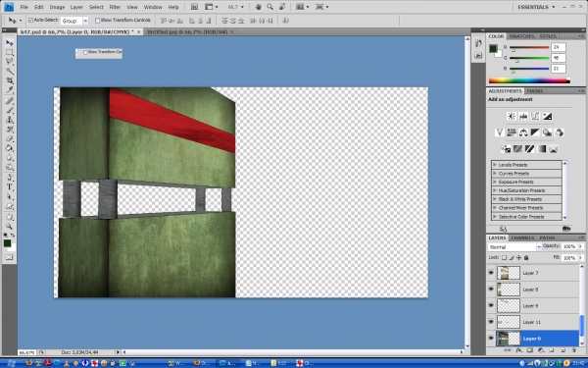
Task: Switch to the Swatches tab
Action: [521, 36]
